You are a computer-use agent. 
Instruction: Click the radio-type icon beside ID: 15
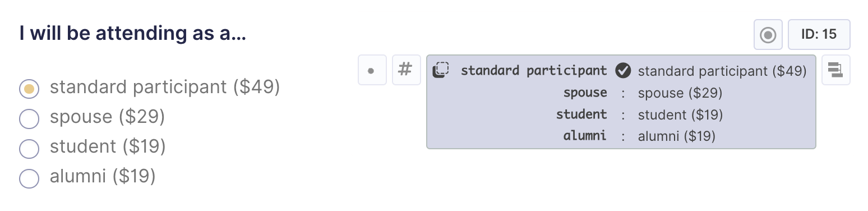768,35
